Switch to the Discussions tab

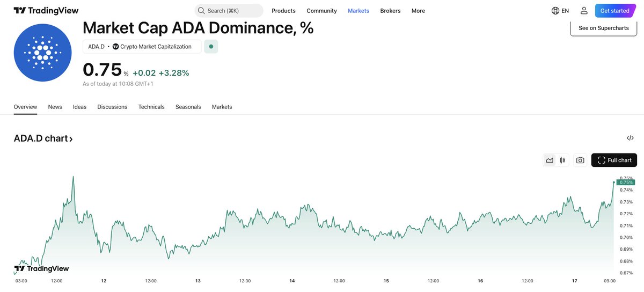pyautogui.click(x=112, y=107)
